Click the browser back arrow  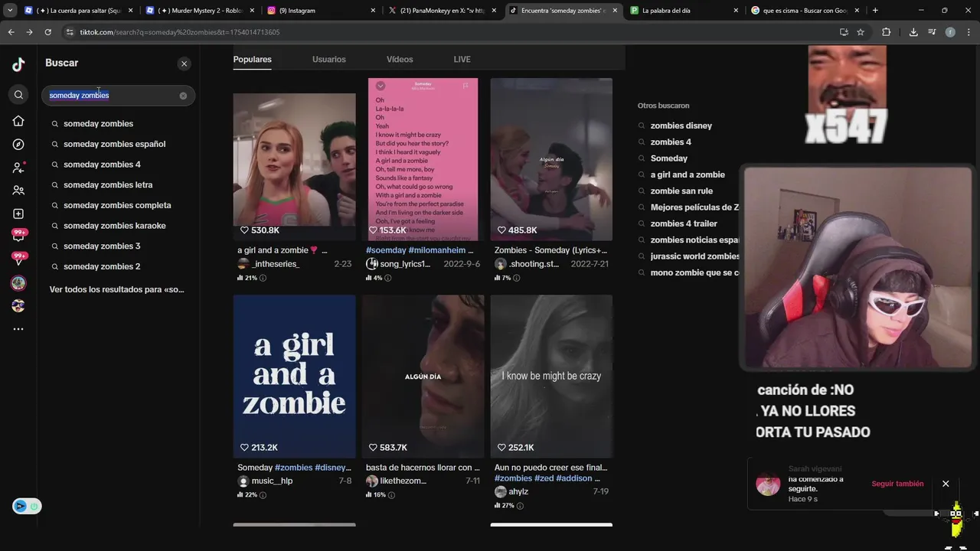pyautogui.click(x=11, y=32)
